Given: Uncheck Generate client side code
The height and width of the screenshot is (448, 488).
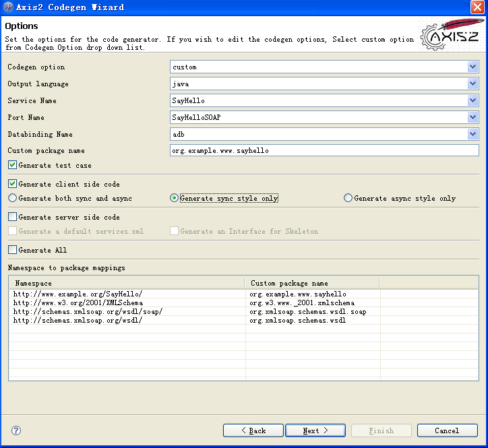Looking at the screenshot, I should pyautogui.click(x=12, y=184).
